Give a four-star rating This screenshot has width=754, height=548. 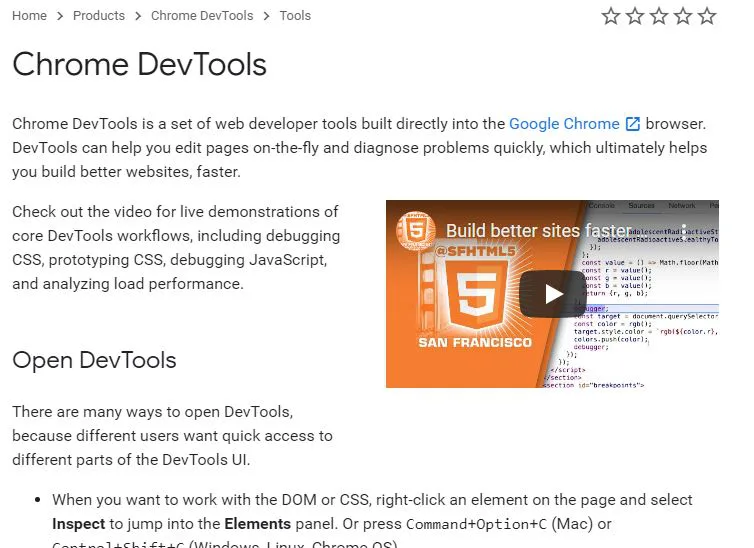(x=683, y=16)
